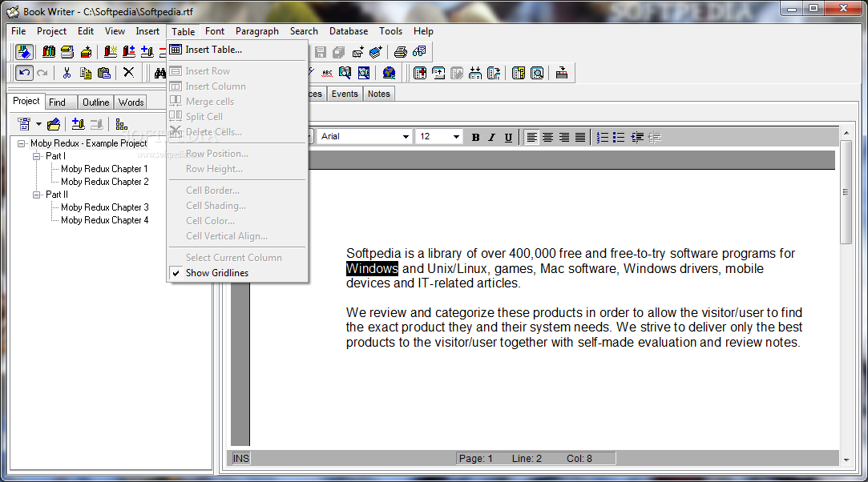Click the scroll down arrow of editor

[x=846, y=460]
